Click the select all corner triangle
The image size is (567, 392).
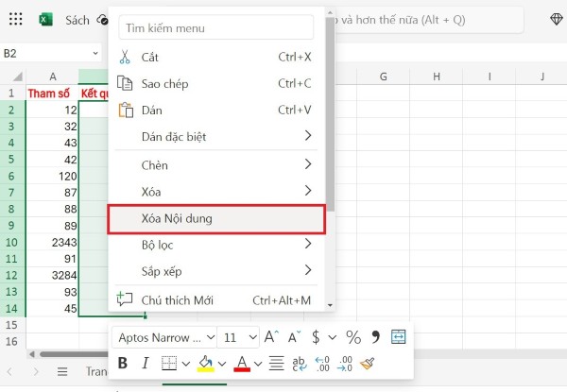[x=18, y=77]
